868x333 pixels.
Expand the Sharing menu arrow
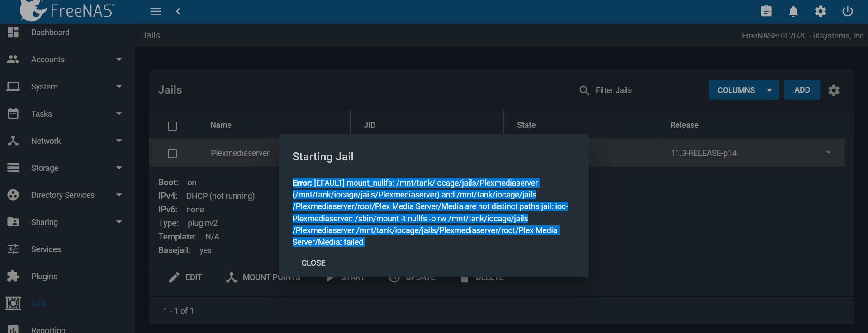[119, 222]
